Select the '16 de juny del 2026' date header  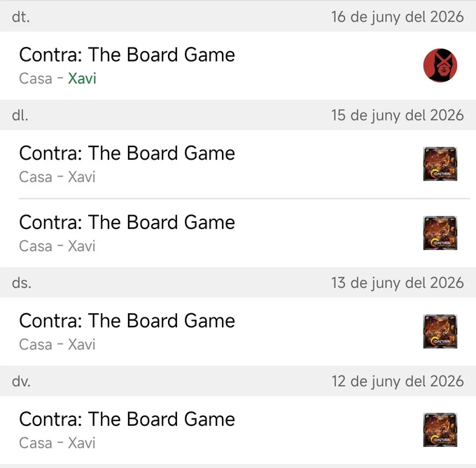[x=398, y=17]
